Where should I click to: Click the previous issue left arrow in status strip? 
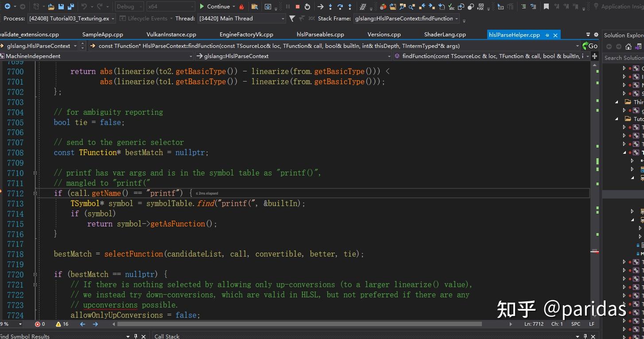tap(82, 324)
